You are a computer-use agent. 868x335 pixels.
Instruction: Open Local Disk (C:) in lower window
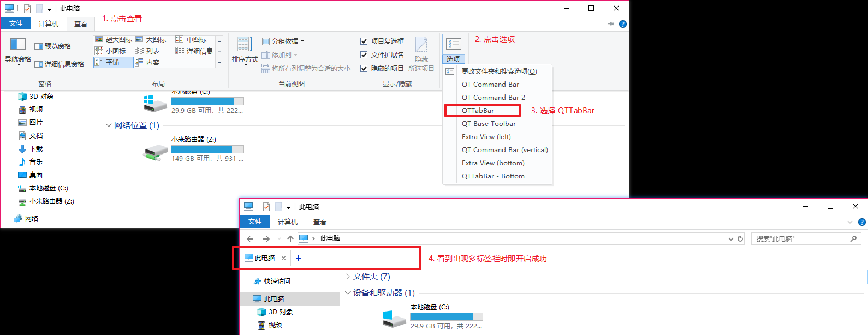(x=432, y=316)
